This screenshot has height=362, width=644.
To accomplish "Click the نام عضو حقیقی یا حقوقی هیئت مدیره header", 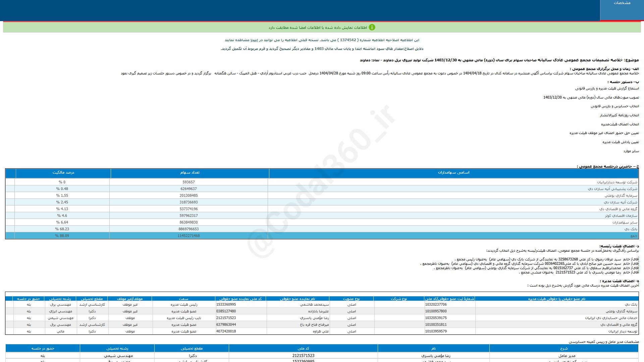I will click(x=557, y=299).
